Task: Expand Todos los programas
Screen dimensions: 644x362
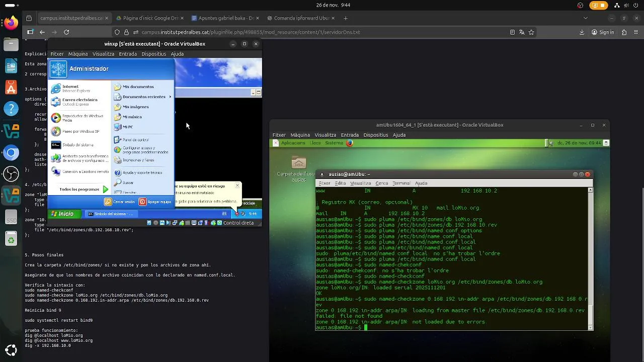Action: pos(84,190)
